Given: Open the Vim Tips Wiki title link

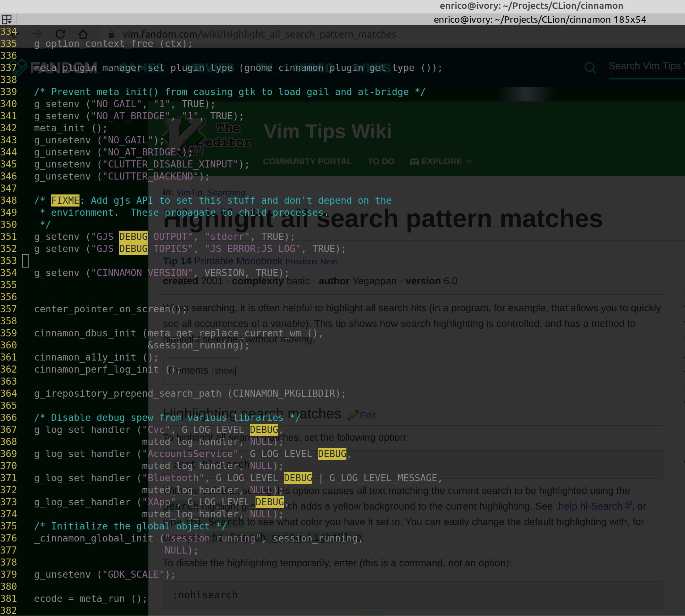Looking at the screenshot, I should (x=328, y=131).
